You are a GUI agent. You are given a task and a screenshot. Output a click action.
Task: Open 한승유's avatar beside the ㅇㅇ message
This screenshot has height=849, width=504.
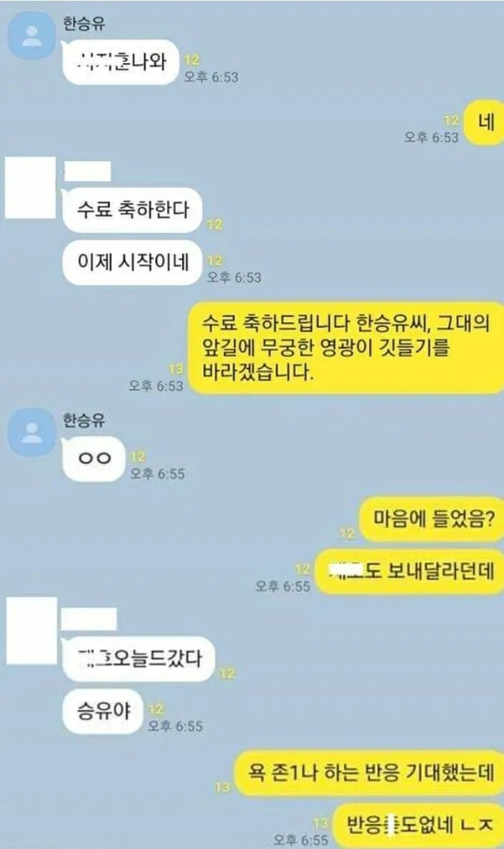[x=32, y=432]
